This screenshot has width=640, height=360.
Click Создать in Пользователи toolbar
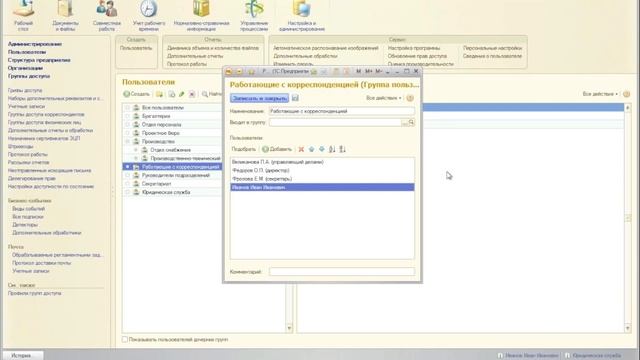click(137, 94)
